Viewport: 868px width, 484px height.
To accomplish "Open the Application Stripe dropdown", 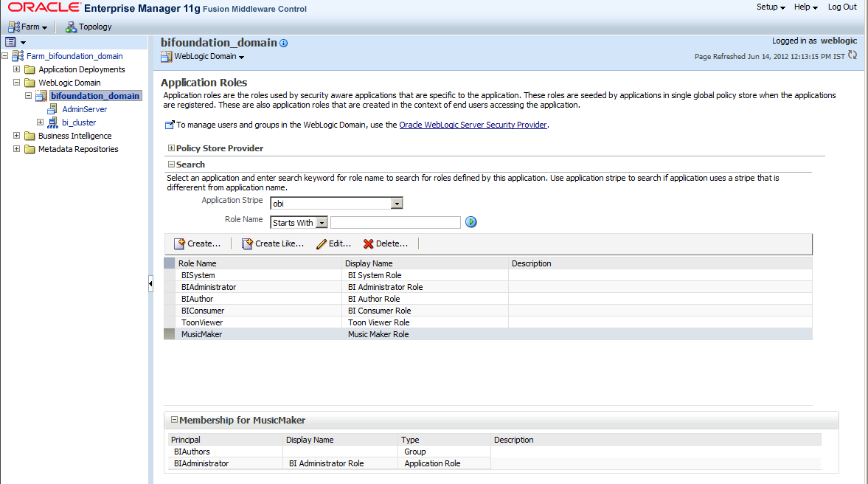I will click(x=397, y=202).
